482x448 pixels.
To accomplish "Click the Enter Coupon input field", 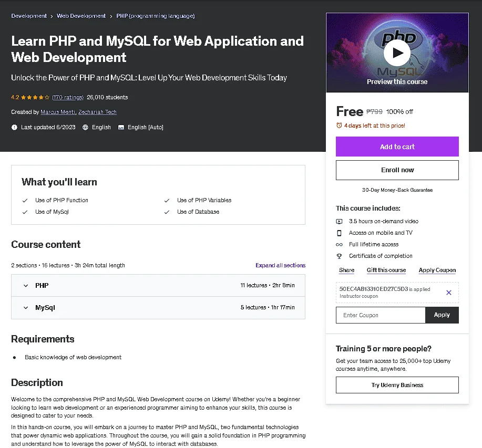I will pos(381,315).
